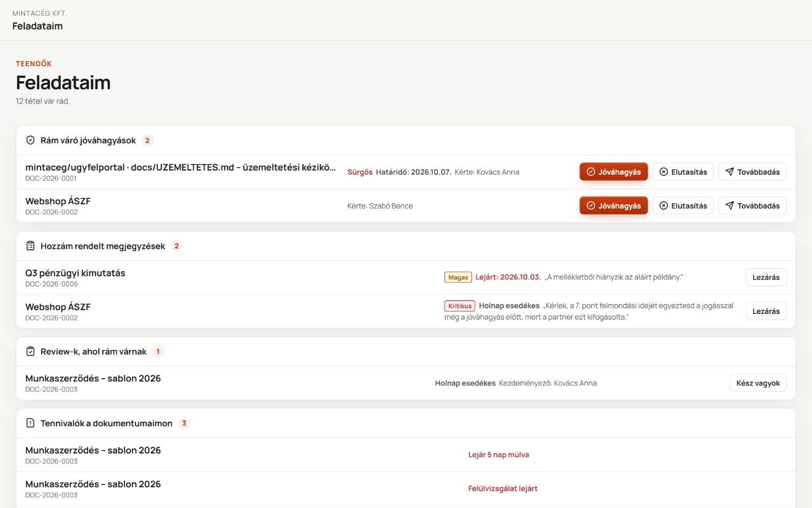This screenshot has width=812, height=508.
Task: Click the Kritikus priority badge
Action: coord(460,306)
